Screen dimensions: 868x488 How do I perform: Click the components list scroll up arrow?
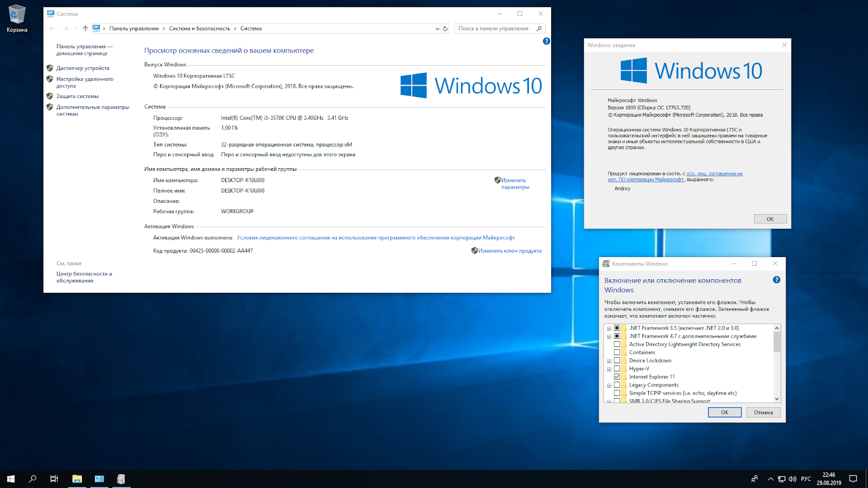pyautogui.click(x=777, y=328)
